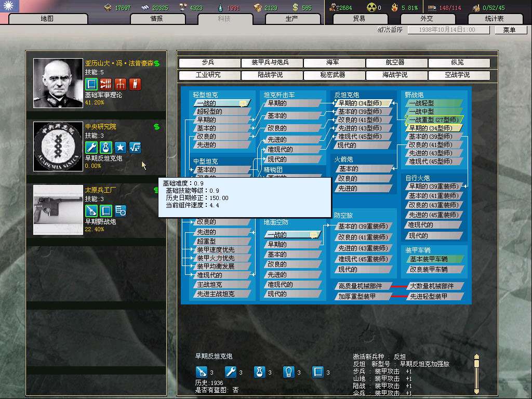
Task: Select the 海战学说 naval doctrine category
Action: (396, 75)
